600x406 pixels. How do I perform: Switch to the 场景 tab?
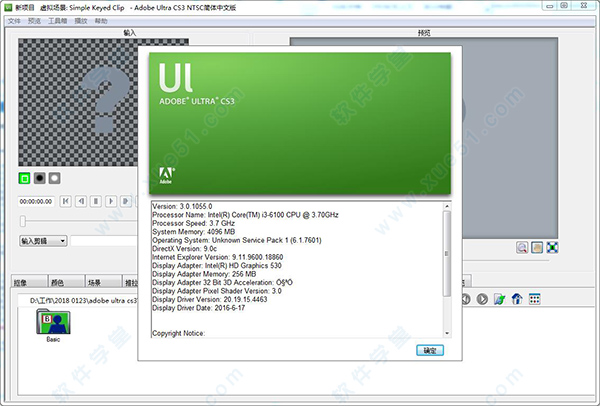[103, 282]
